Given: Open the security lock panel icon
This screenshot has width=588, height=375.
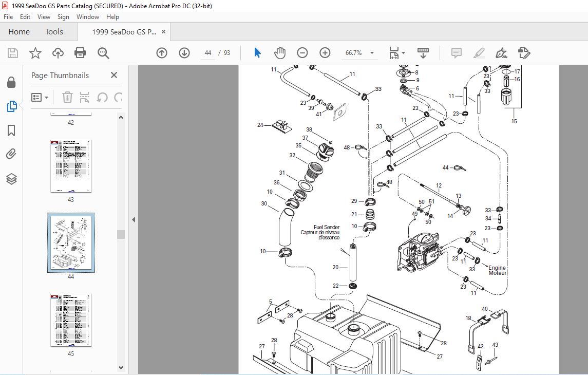Looking at the screenshot, I should click(11, 82).
